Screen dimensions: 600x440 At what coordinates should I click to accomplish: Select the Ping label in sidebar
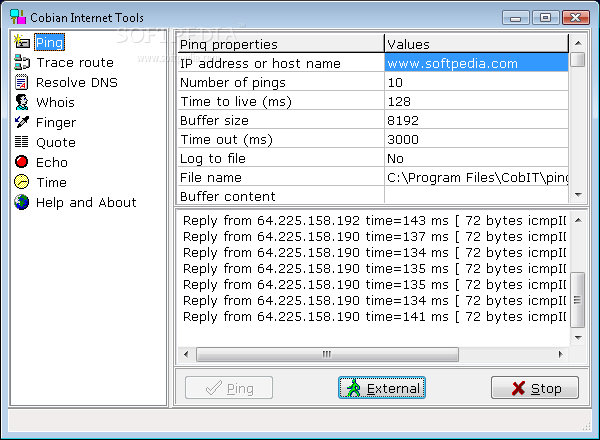pos(49,42)
